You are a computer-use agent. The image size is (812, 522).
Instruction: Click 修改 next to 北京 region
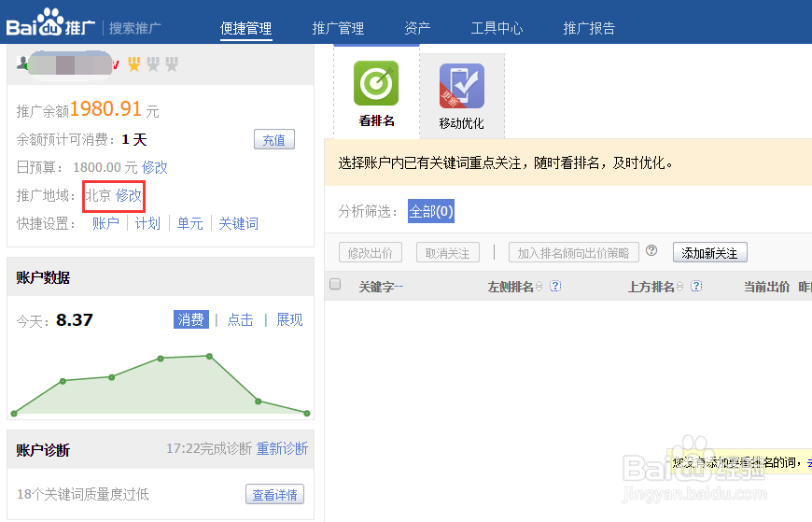coord(129,195)
